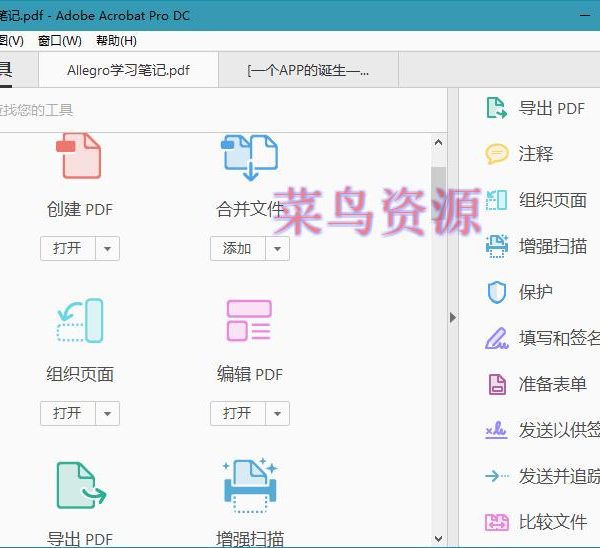
Task: Open dropdown arrow beside Edit PDF 打开 button
Action: tap(278, 413)
